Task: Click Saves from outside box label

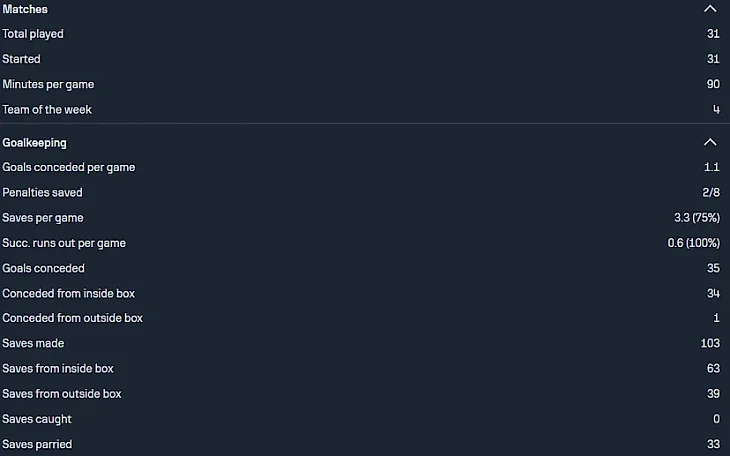Action: click(62, 394)
